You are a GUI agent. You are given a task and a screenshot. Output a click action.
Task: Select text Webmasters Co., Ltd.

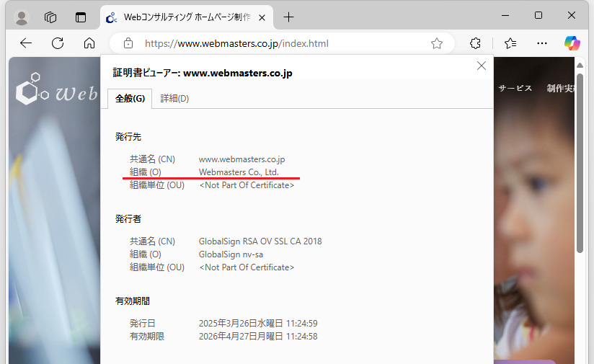coord(239,172)
